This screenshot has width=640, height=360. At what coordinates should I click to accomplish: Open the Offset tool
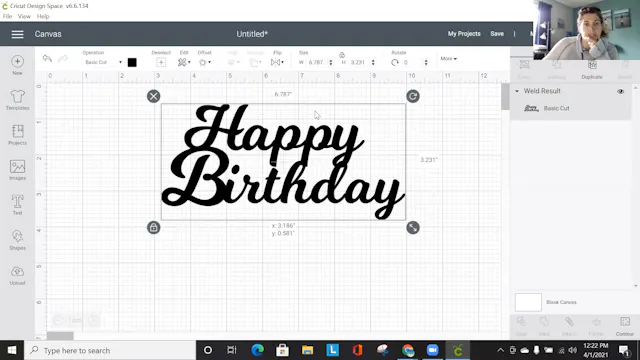coord(204,62)
